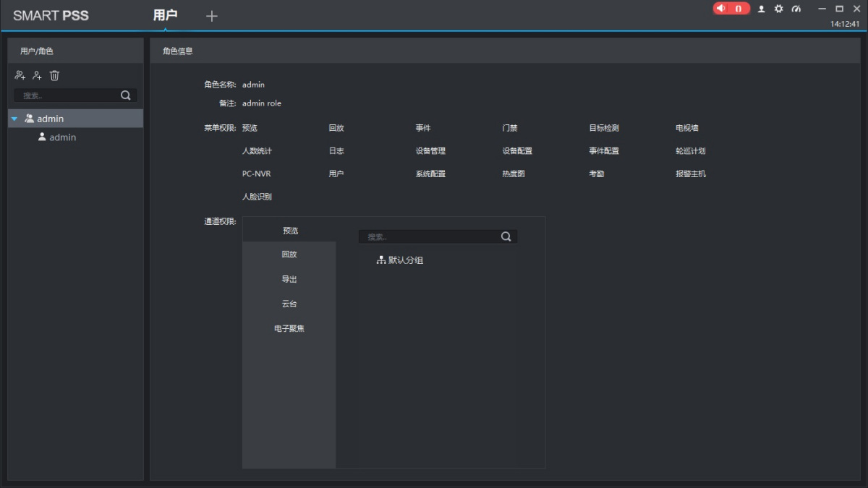The height and width of the screenshot is (488, 868).
Task: Click the add user icon
Action: pyautogui.click(x=37, y=75)
